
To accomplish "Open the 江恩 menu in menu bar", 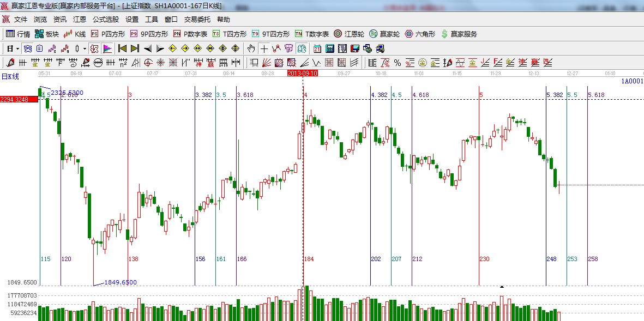I will coord(80,19).
